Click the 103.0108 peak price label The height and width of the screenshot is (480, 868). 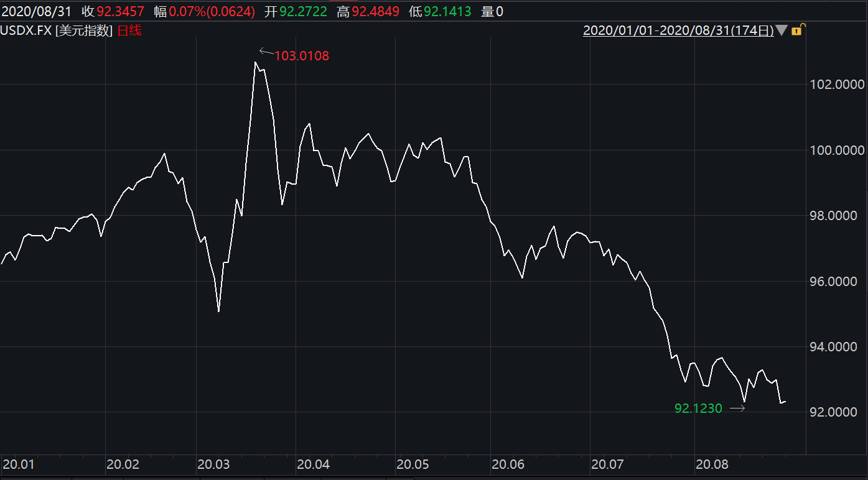click(x=302, y=56)
